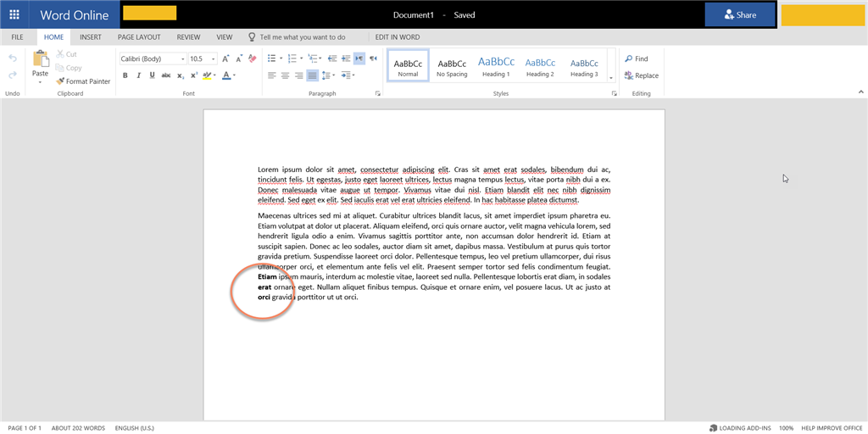Open the Calibri (Body) font dropdown
Image resolution: width=868 pixels, height=434 pixels.
(x=182, y=59)
